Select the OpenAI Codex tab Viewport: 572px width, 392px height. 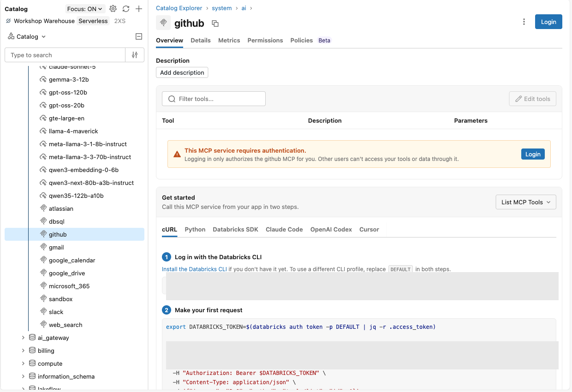pos(331,229)
